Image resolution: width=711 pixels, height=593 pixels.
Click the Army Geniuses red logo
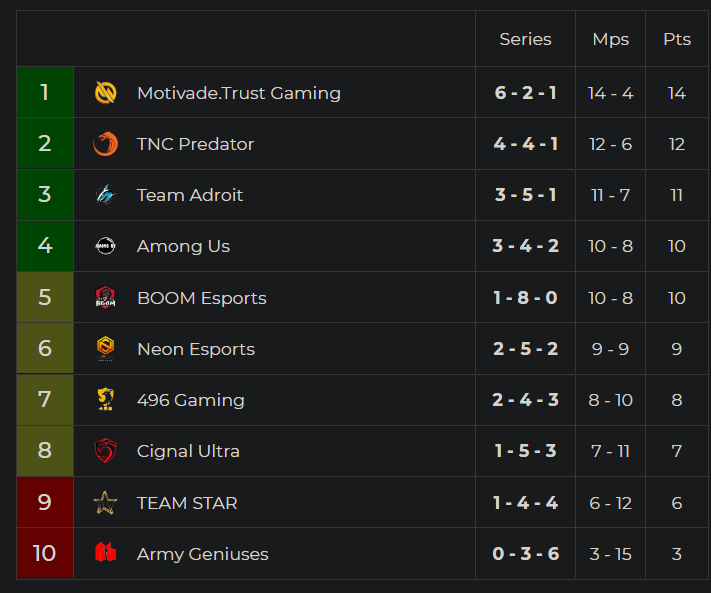(x=105, y=554)
